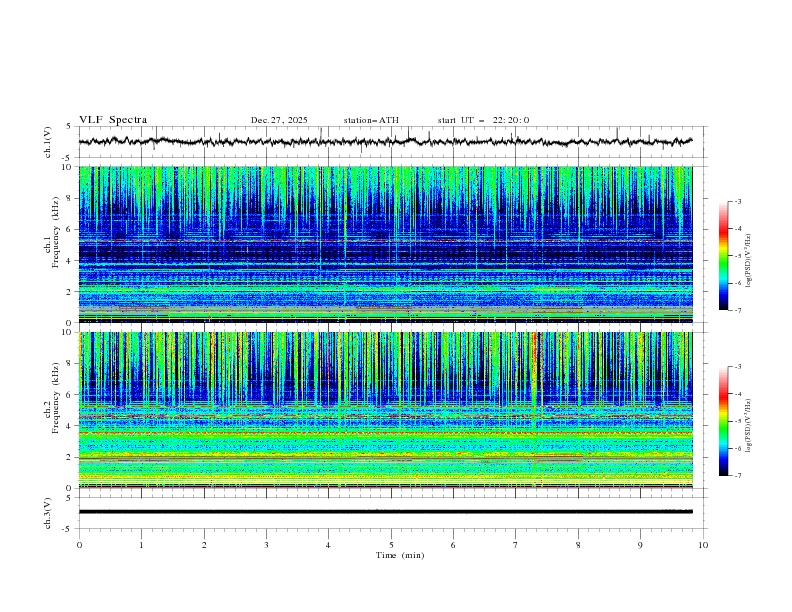Click the '-7' value on ch.2 color bar

click(x=737, y=476)
